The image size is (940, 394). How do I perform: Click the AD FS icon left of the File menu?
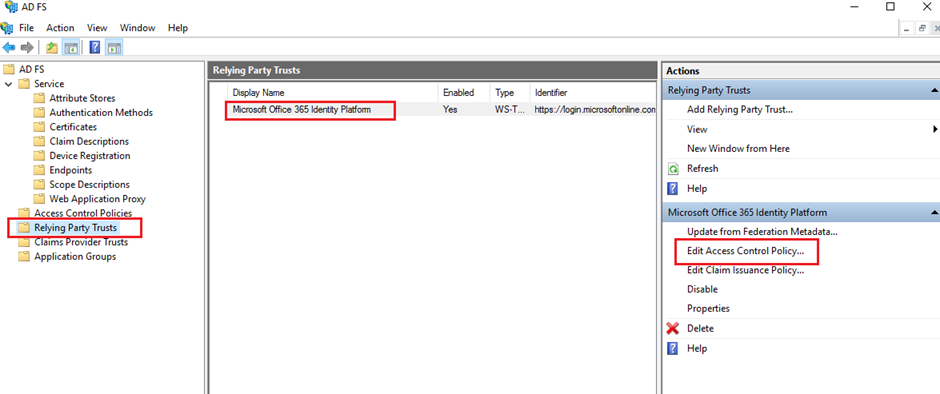pos(7,28)
